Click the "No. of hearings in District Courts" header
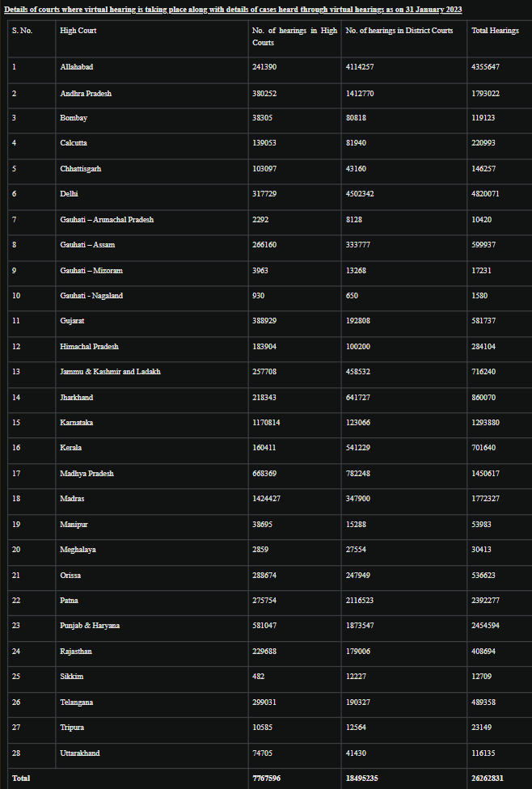Screen dimensions: 532x789 point(399,31)
